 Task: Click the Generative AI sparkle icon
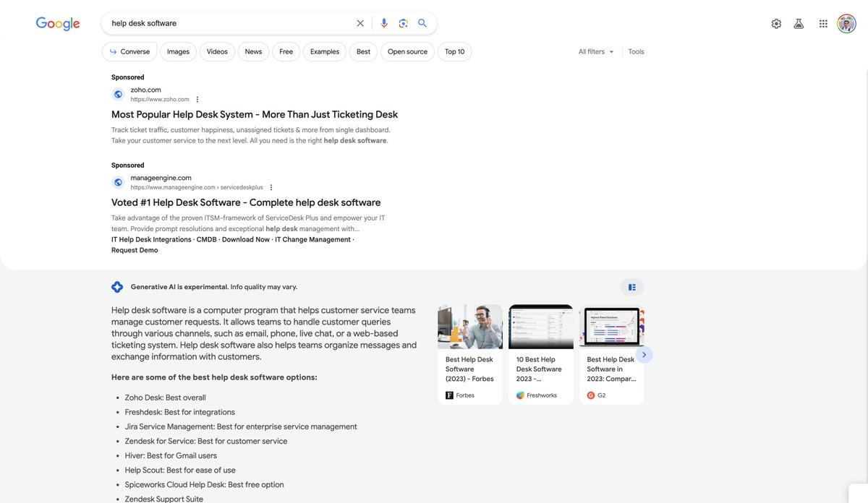point(117,287)
